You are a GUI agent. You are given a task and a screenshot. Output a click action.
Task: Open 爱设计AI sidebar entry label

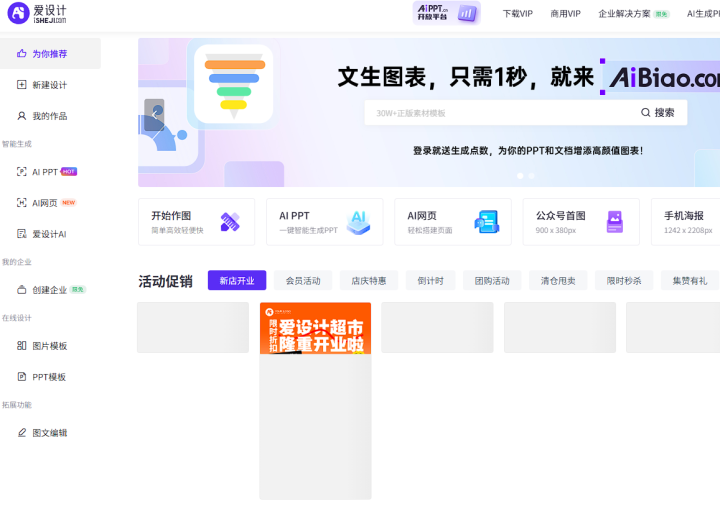49,234
